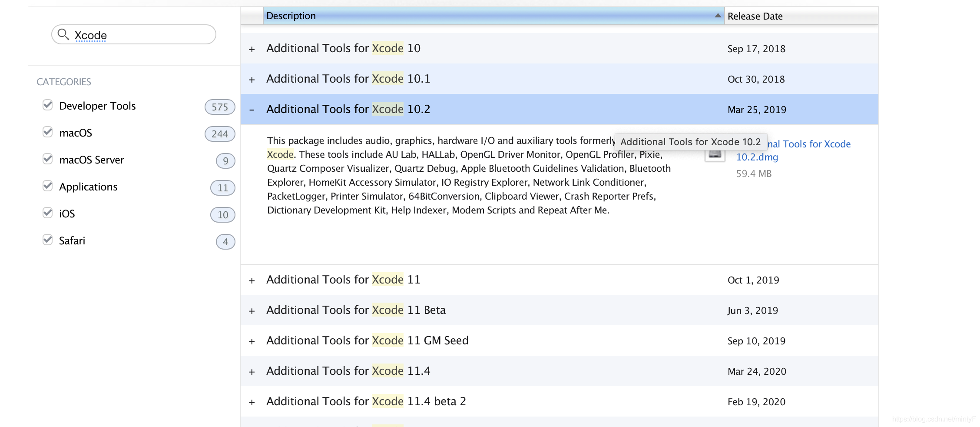980x427 pixels.
Task: Click the Safari category label
Action: tap(72, 240)
